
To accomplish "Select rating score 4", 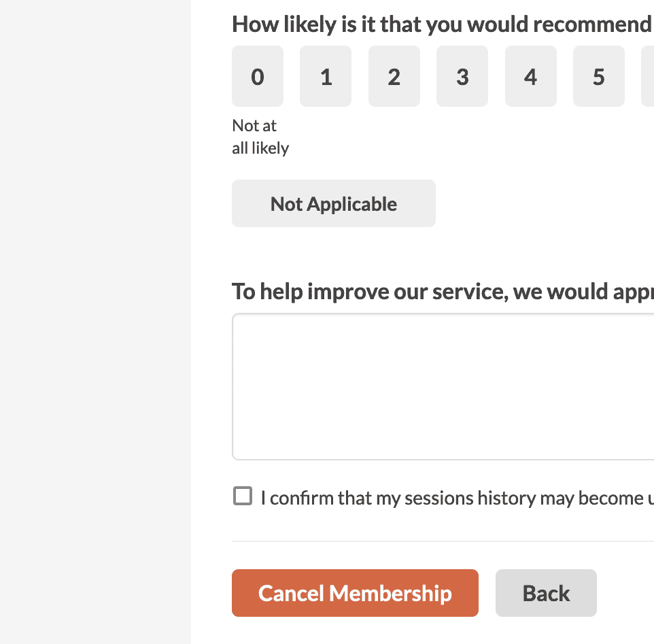I will [530, 76].
